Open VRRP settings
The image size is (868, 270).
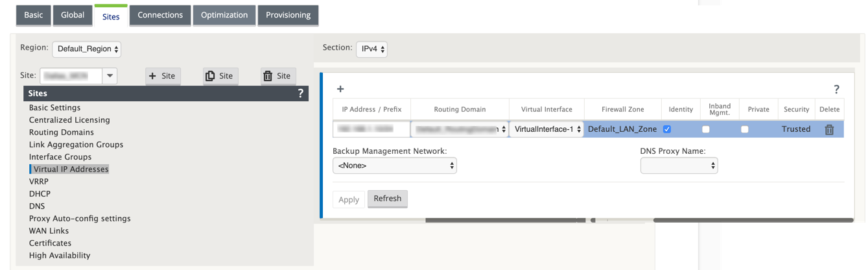click(x=39, y=182)
